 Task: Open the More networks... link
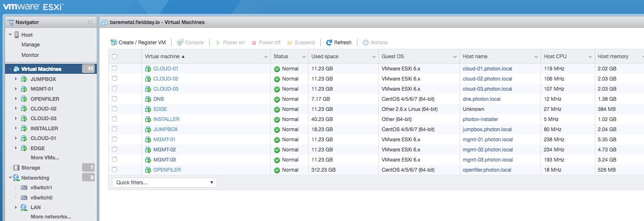pyautogui.click(x=51, y=217)
